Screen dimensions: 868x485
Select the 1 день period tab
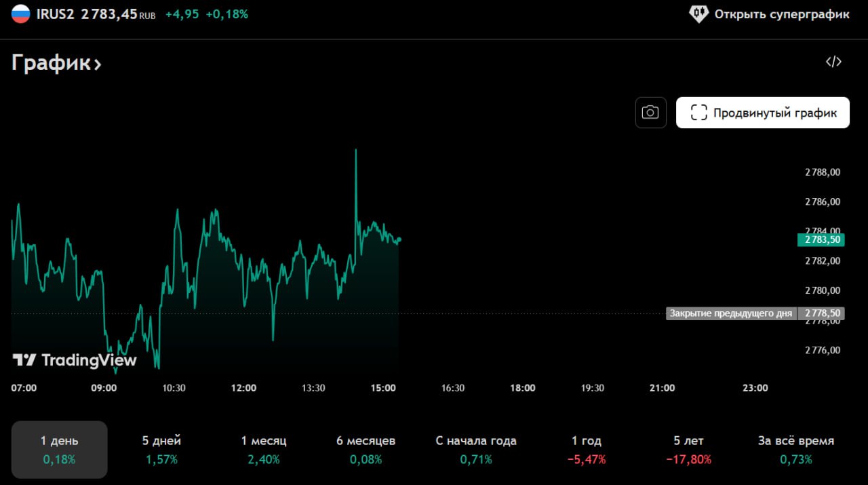60,449
